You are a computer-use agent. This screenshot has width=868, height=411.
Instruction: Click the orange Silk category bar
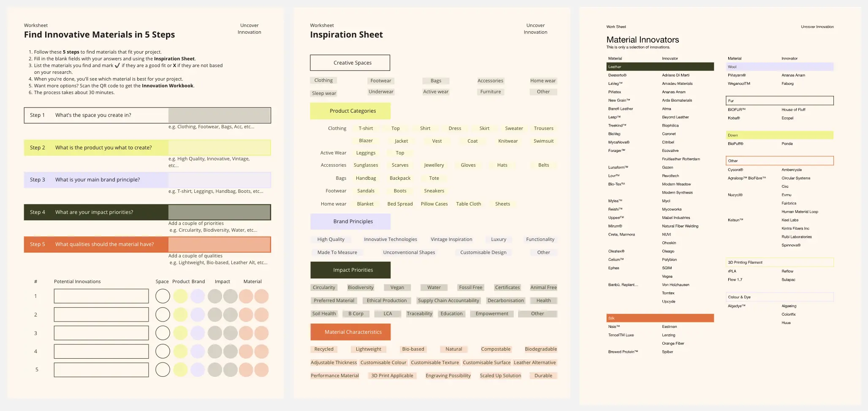click(x=660, y=318)
